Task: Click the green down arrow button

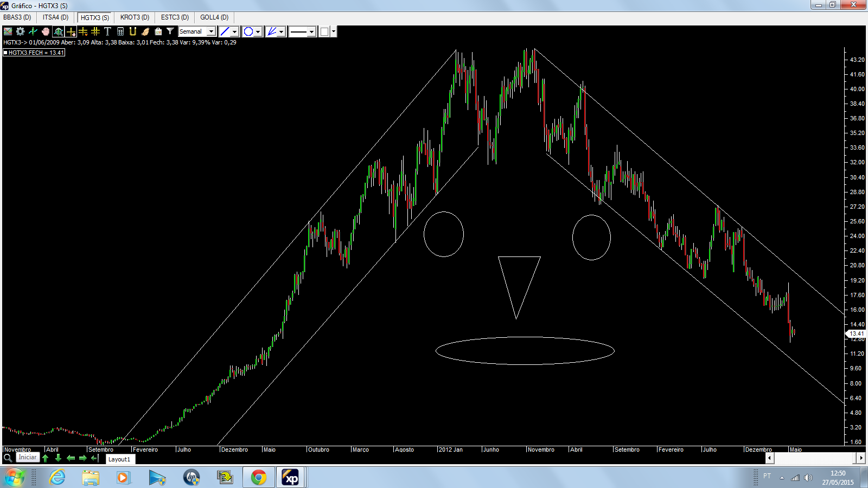Action: pyautogui.click(x=58, y=458)
